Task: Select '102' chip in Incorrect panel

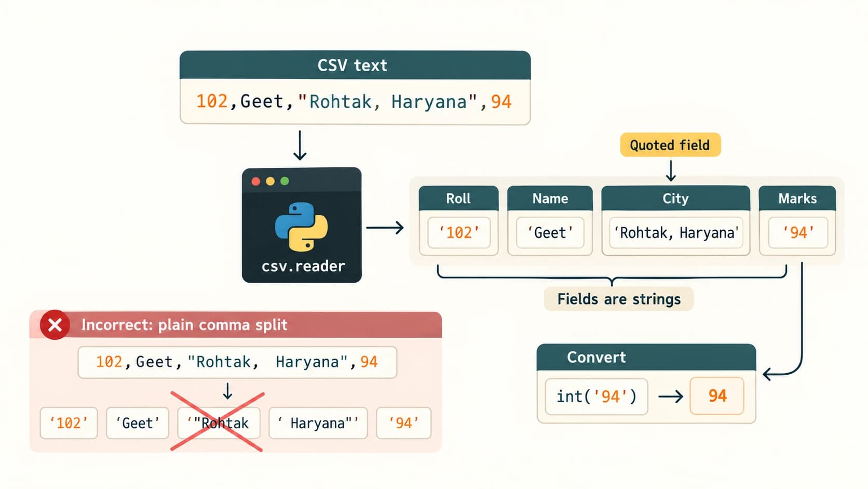Action: coord(69,423)
